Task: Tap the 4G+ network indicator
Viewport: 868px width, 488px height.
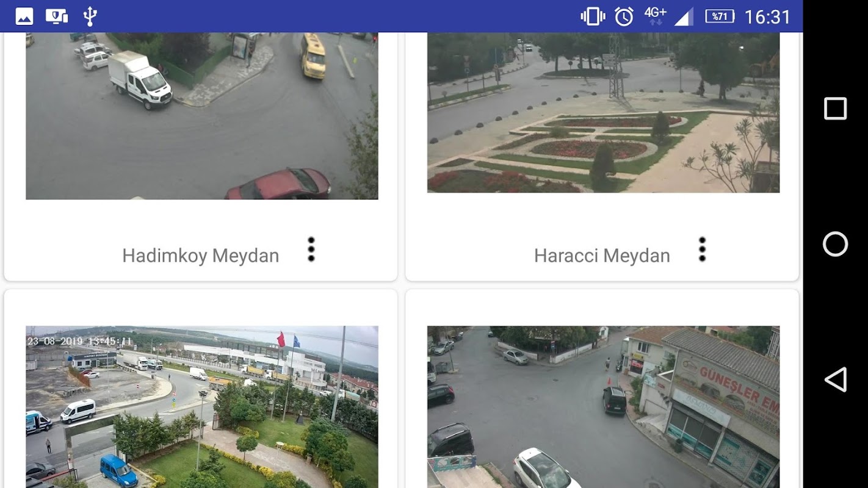Action: coord(655,16)
